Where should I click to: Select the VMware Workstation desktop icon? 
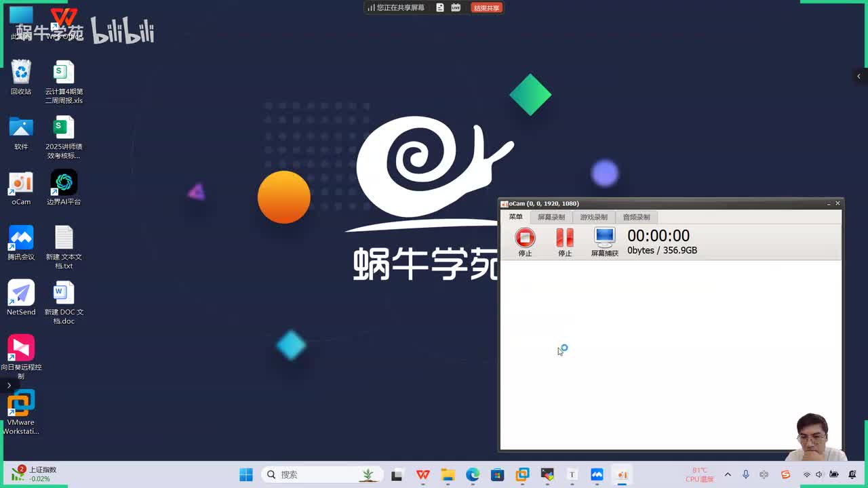(21, 413)
